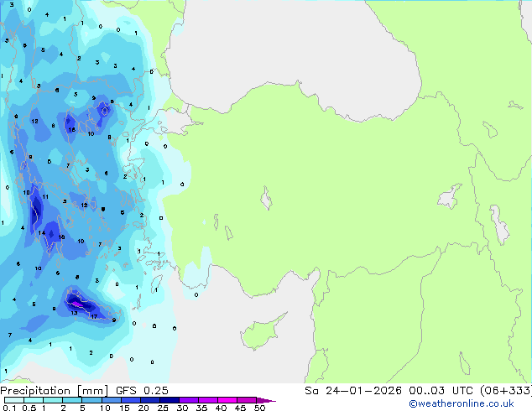The image size is (532, 411).
Task: Select the 35–40 mm legend swatch
Action: (207, 400)
